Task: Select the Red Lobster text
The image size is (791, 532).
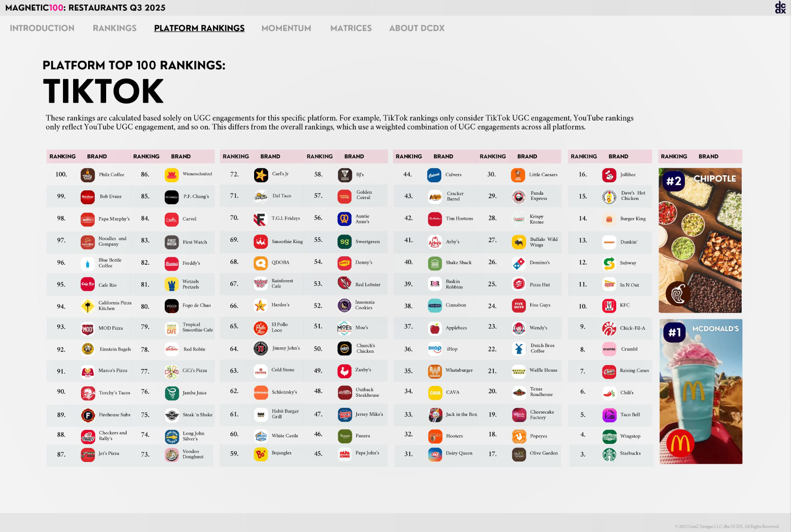Action: (368, 285)
